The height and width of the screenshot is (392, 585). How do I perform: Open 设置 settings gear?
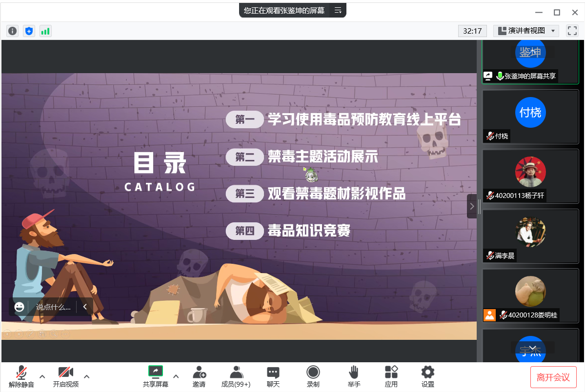coord(428,376)
